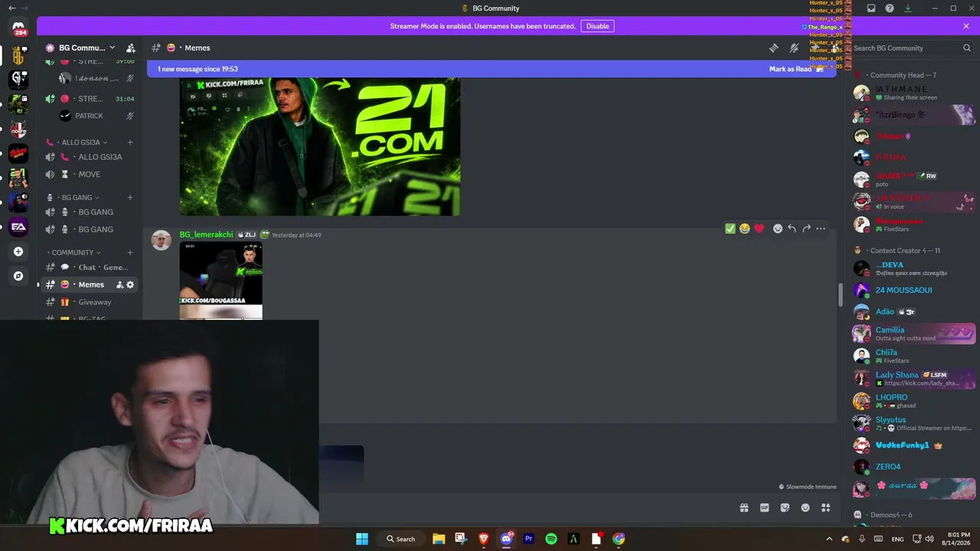Open the gift icon in message bar

pyautogui.click(x=743, y=507)
